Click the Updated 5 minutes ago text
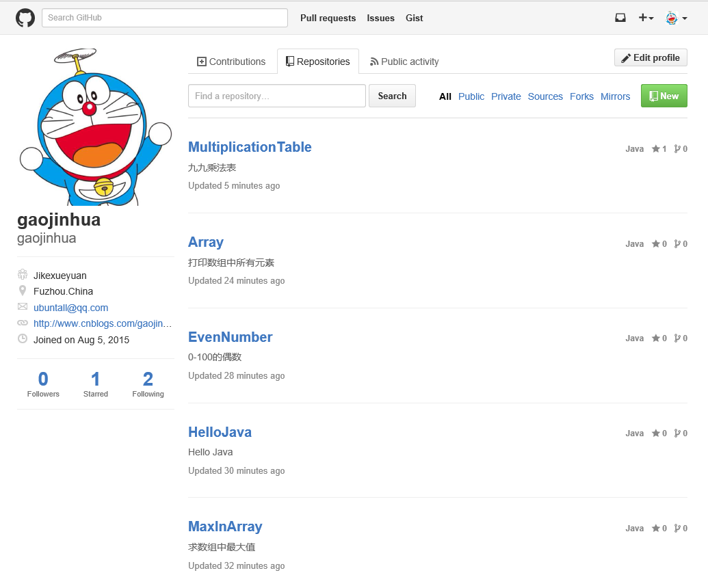The height and width of the screenshot is (588, 708). (x=234, y=186)
